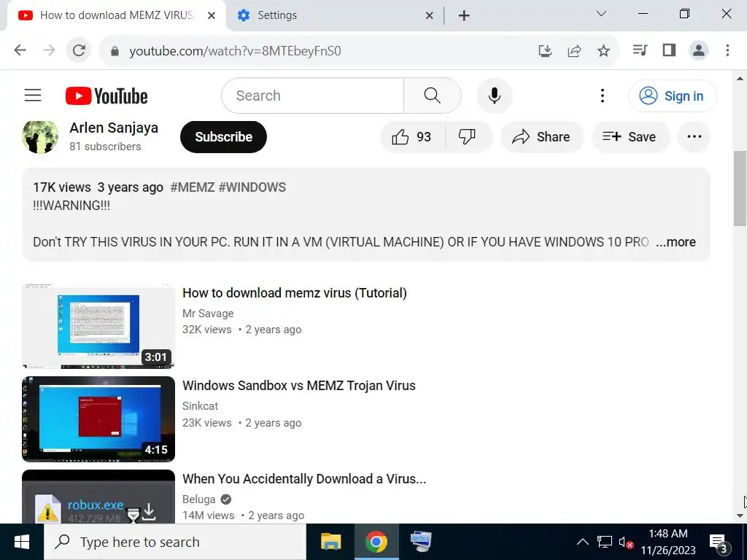This screenshot has width=747, height=560.
Task: Go back to previous page
Action: (x=20, y=50)
